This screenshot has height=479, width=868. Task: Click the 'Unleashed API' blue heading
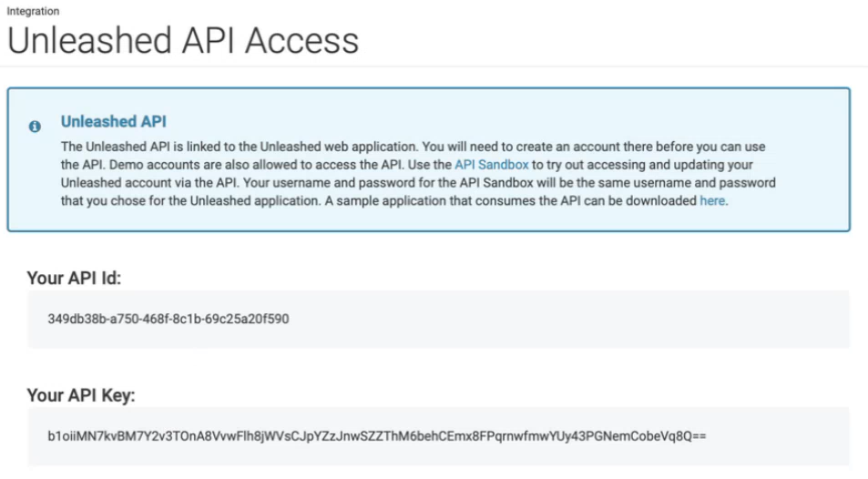click(114, 121)
